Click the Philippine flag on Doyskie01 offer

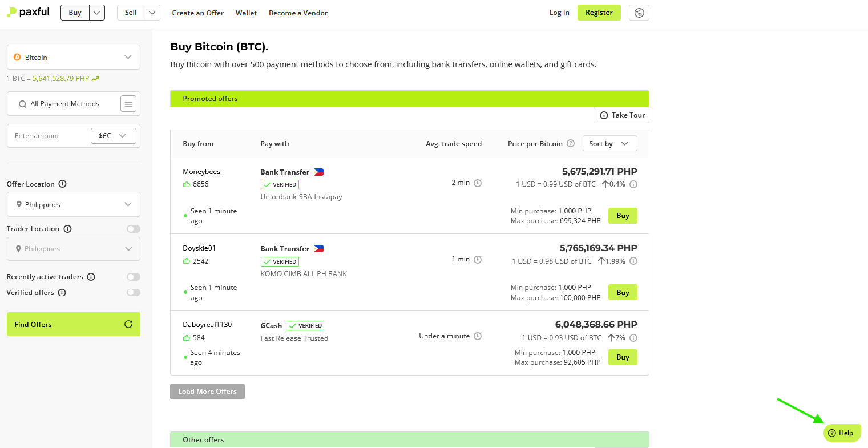pos(319,248)
